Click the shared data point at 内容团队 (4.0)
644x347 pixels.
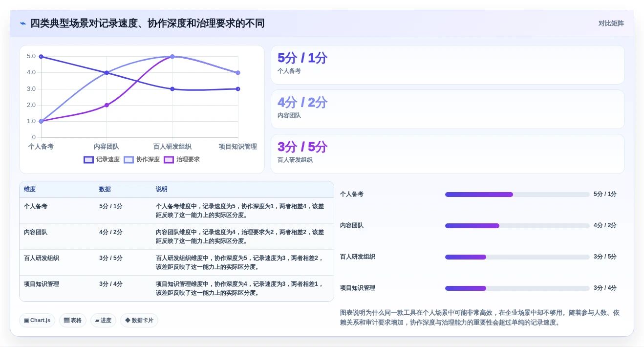(107, 73)
